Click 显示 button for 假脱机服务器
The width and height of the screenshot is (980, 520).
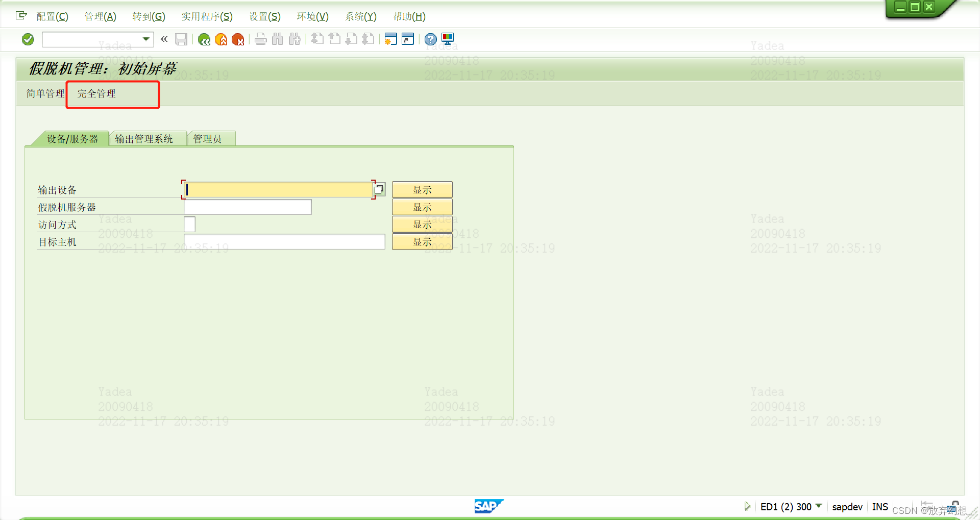[x=422, y=207]
